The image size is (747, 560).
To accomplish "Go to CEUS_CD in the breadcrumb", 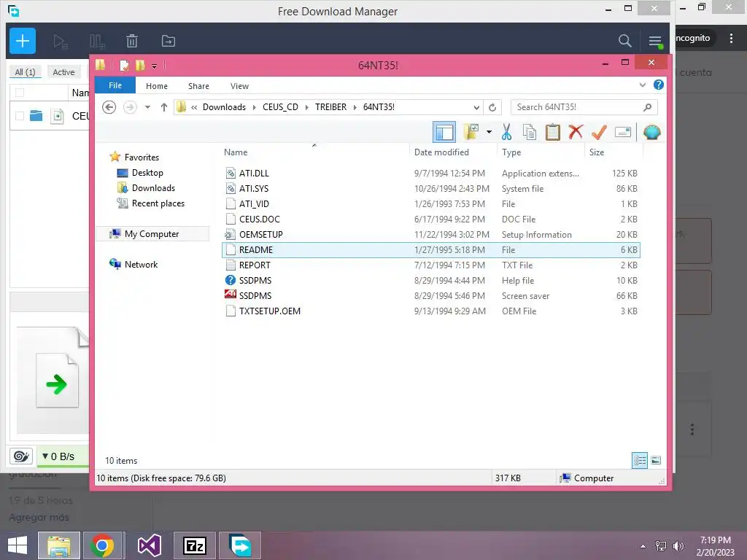I will tap(280, 107).
